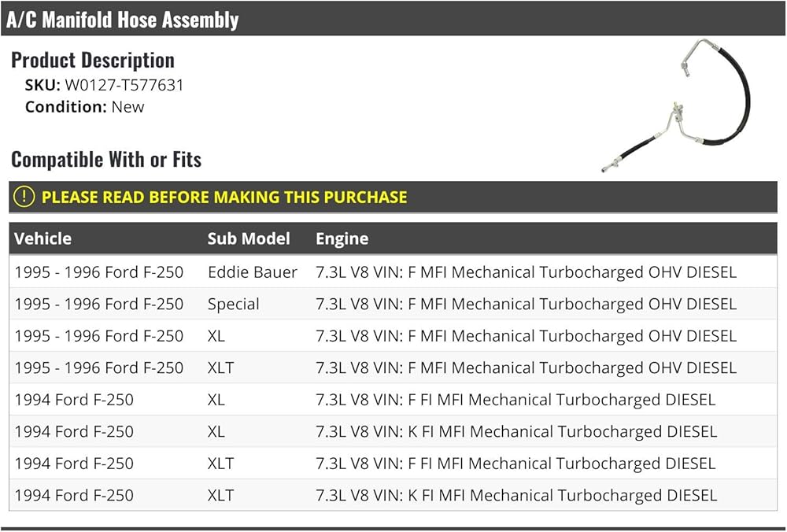Click the Vehicle column header
The width and height of the screenshot is (787, 532).
tap(43, 238)
